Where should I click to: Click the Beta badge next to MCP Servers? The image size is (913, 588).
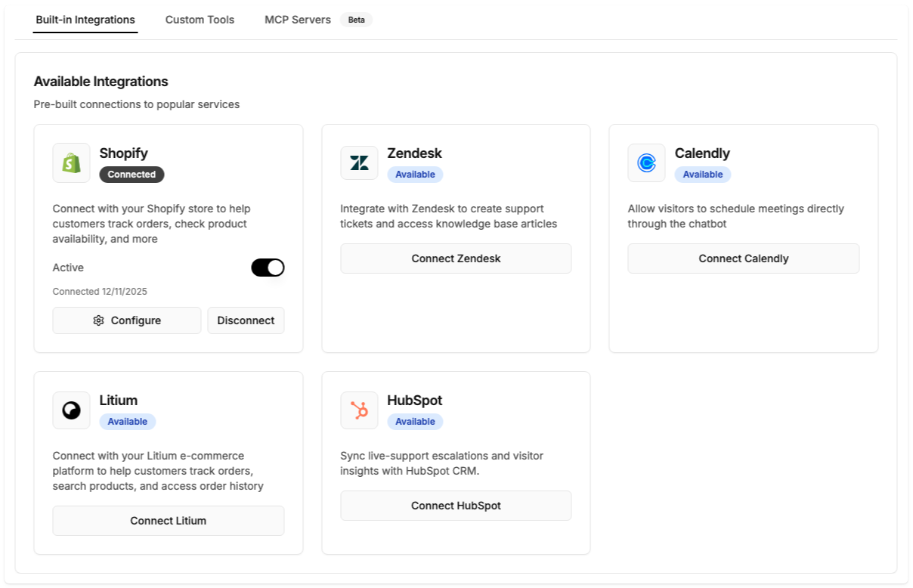356,20
